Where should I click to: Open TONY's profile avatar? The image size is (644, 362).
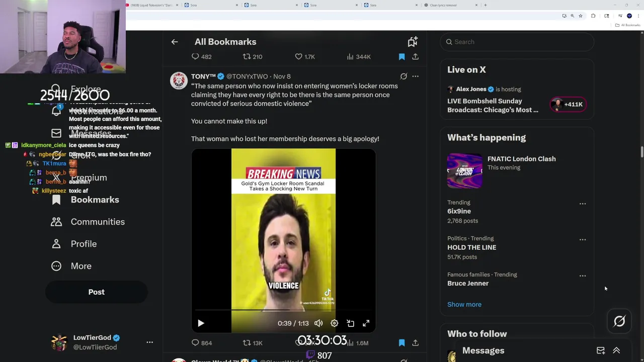click(179, 80)
